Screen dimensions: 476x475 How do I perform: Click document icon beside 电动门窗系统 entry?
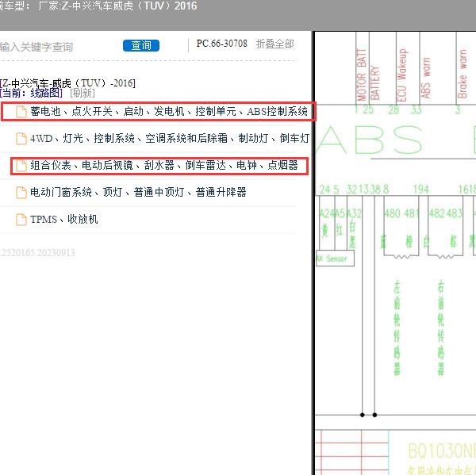21,193
